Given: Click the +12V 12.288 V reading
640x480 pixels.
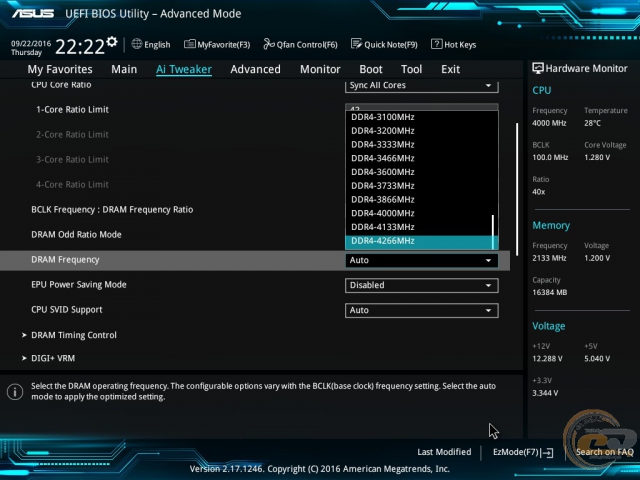Looking at the screenshot, I should tap(547, 359).
